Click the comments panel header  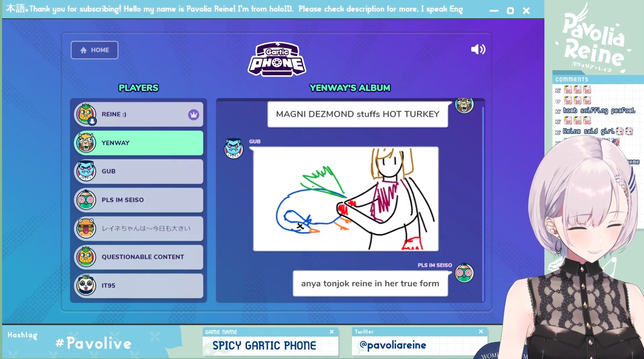tap(598, 79)
